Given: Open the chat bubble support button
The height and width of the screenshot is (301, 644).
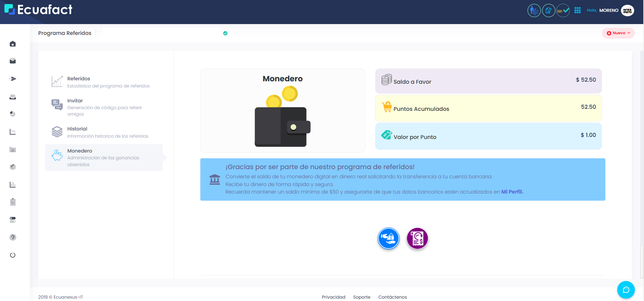Looking at the screenshot, I should click(626, 290).
